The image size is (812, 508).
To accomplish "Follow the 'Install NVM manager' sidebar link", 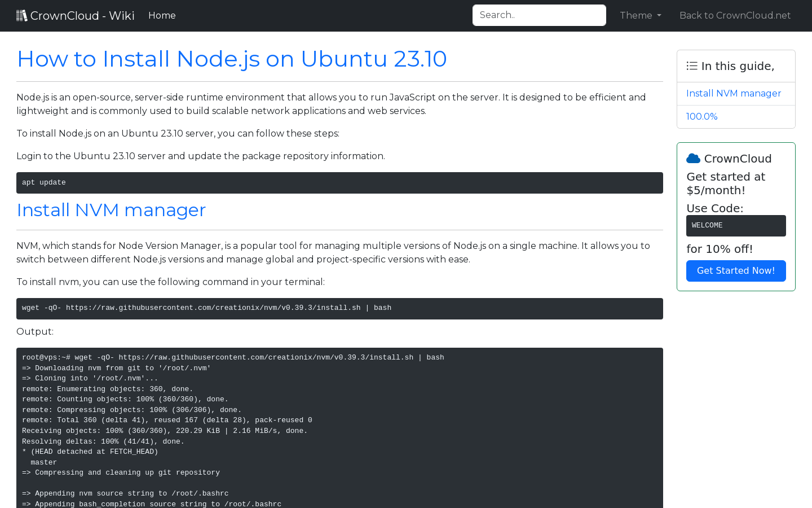I will click(x=734, y=93).
